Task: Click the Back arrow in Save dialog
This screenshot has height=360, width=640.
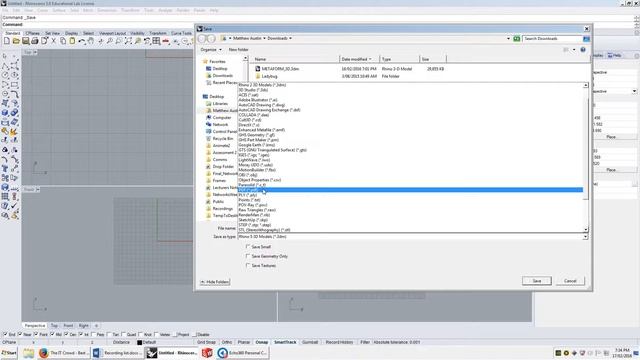Action: tap(202, 38)
